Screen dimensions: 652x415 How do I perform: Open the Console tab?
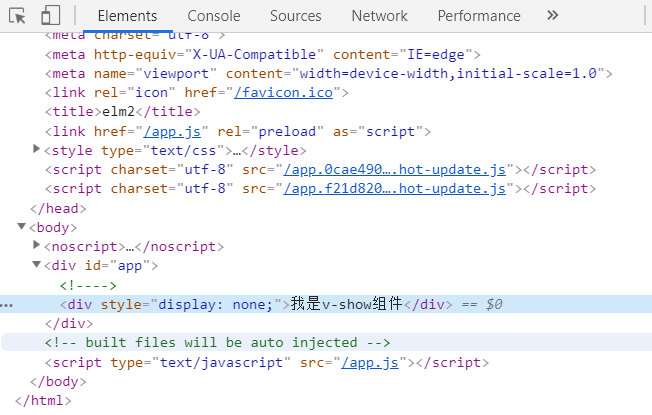tap(214, 16)
